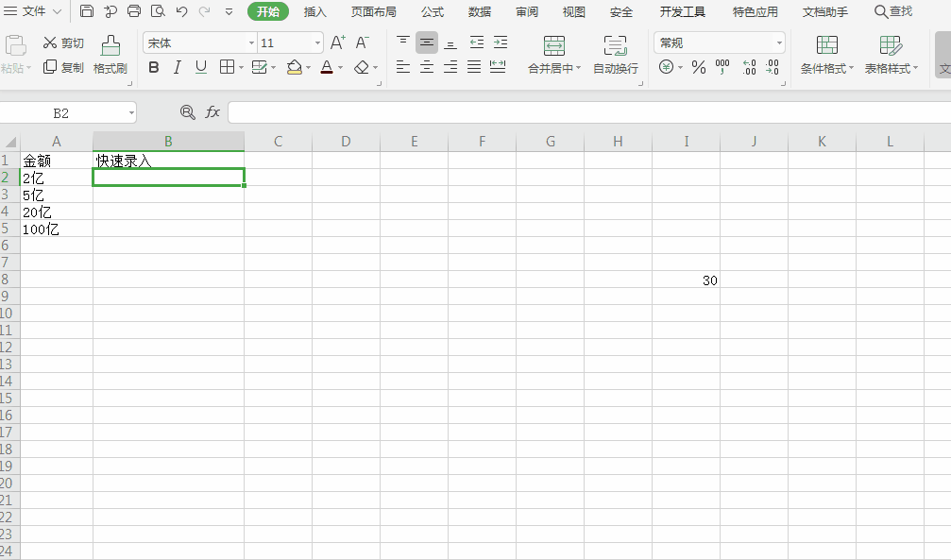Click the Copy (复制) button

(x=63, y=67)
